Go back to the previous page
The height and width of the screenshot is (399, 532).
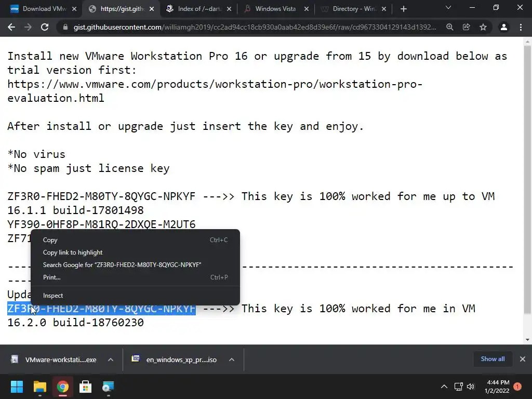click(11, 27)
